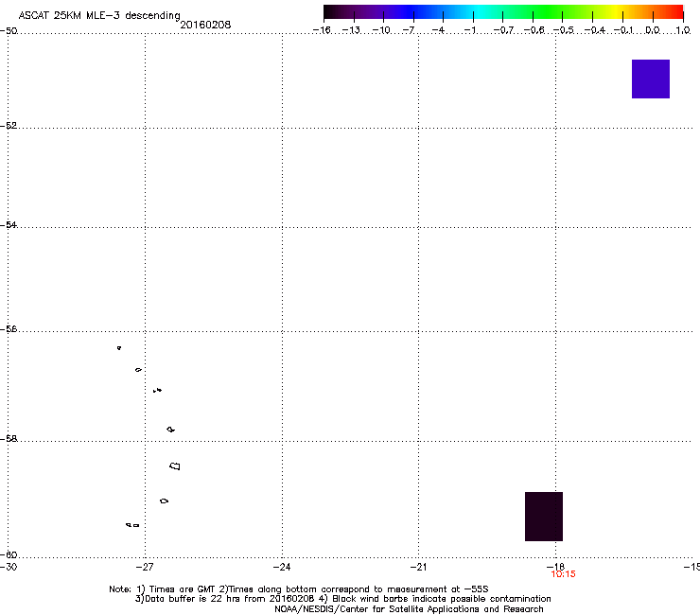
Task: Click the '-56' latitude axis label
Action: (x=9, y=329)
